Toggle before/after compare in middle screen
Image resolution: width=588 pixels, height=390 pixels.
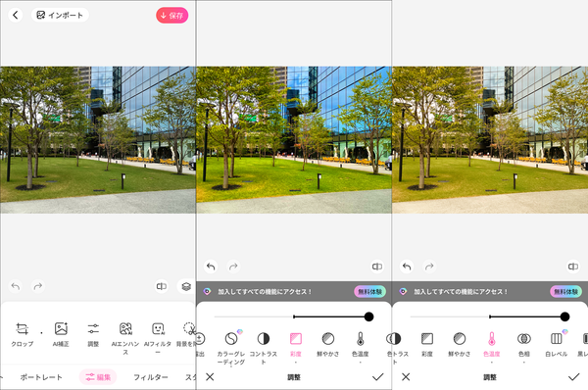(377, 267)
